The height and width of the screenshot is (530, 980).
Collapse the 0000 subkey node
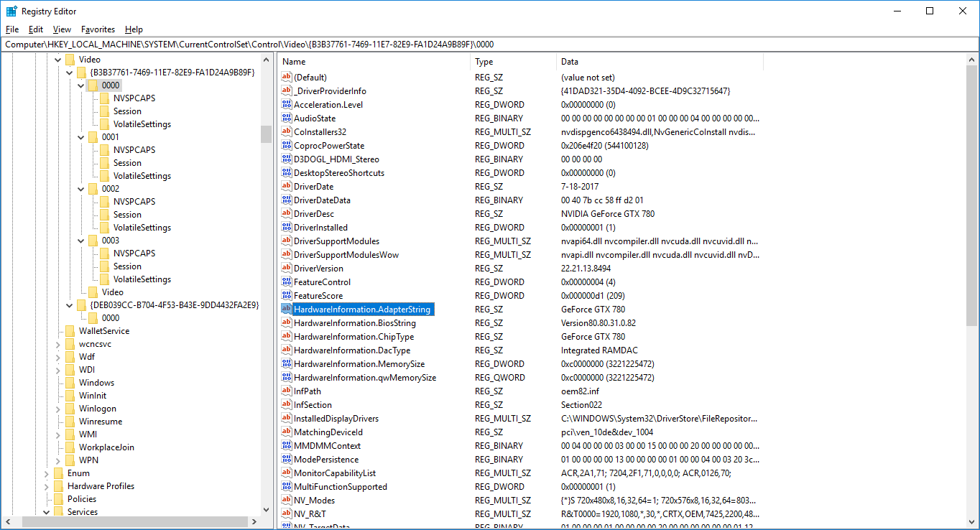click(81, 85)
